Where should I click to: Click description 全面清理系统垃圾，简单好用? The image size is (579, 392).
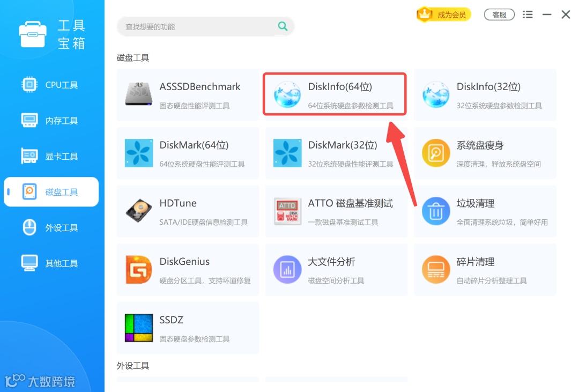pos(502,222)
